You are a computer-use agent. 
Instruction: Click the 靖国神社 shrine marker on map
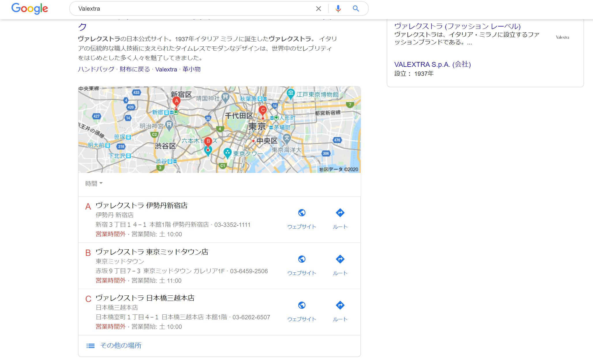point(225,98)
